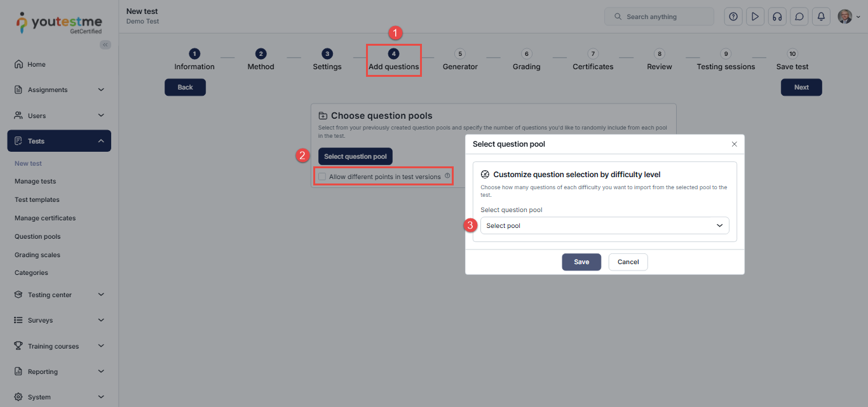Click Save in the dialog
Screen dimensions: 868x407
(x=581, y=262)
